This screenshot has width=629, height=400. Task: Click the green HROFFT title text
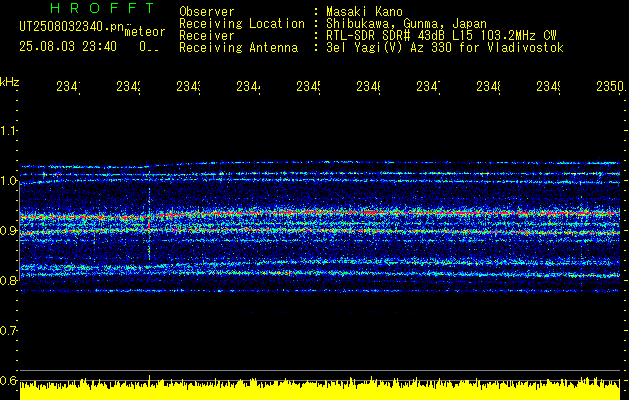[102, 8]
